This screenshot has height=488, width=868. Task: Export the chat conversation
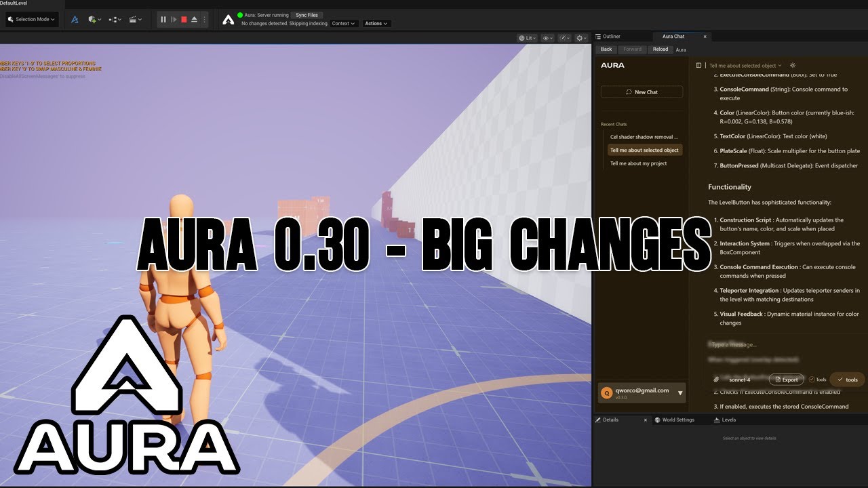pyautogui.click(x=787, y=380)
